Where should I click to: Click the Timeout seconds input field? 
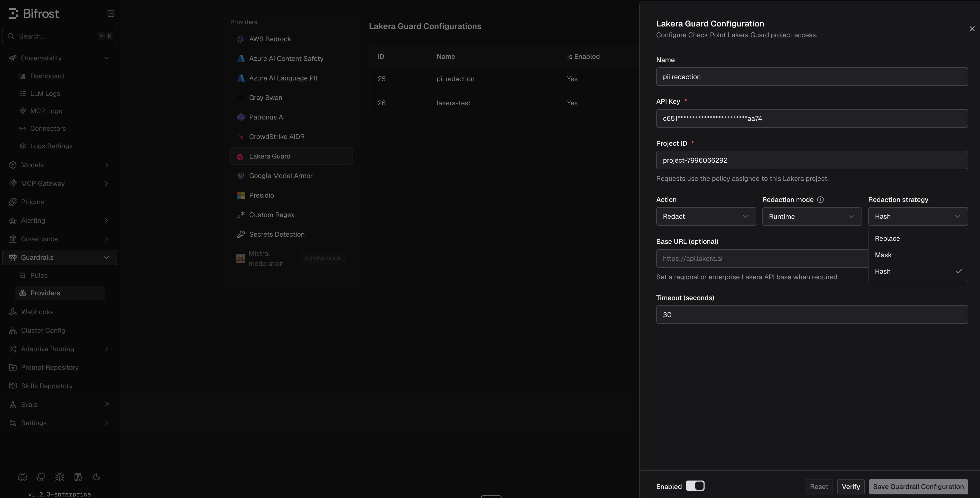[x=812, y=315]
